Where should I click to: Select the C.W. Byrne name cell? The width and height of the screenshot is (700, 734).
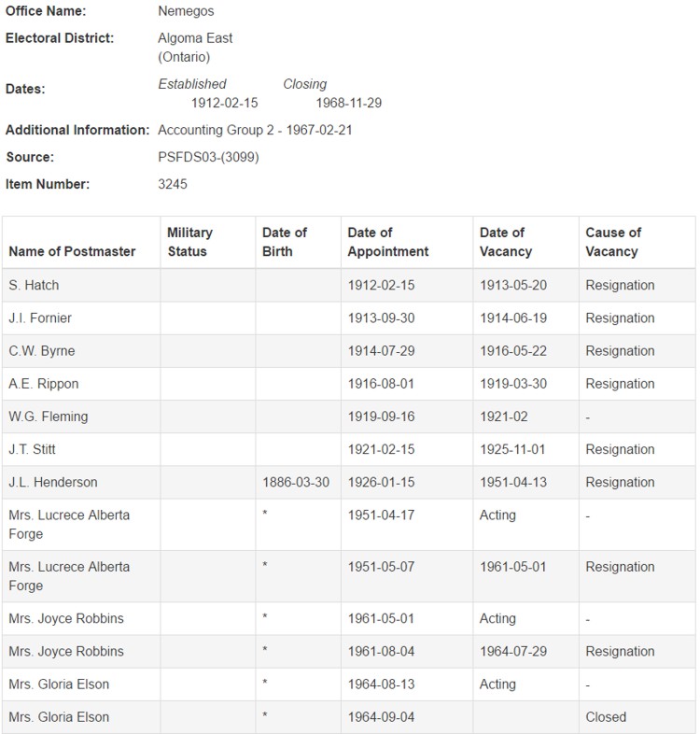tap(42, 351)
